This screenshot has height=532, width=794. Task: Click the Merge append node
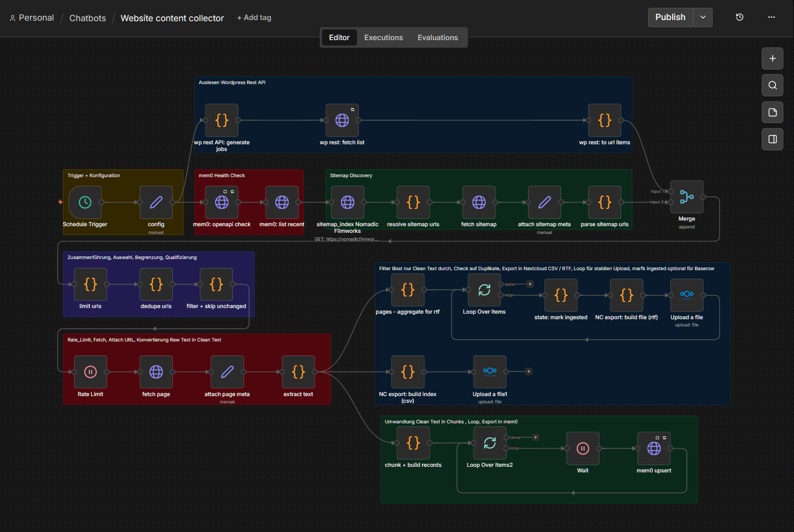click(x=686, y=197)
